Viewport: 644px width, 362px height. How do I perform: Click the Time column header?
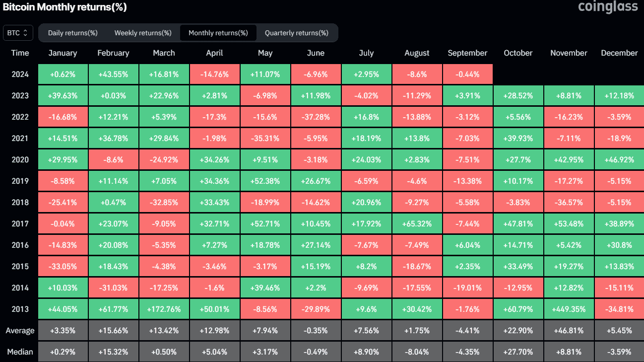coord(20,53)
